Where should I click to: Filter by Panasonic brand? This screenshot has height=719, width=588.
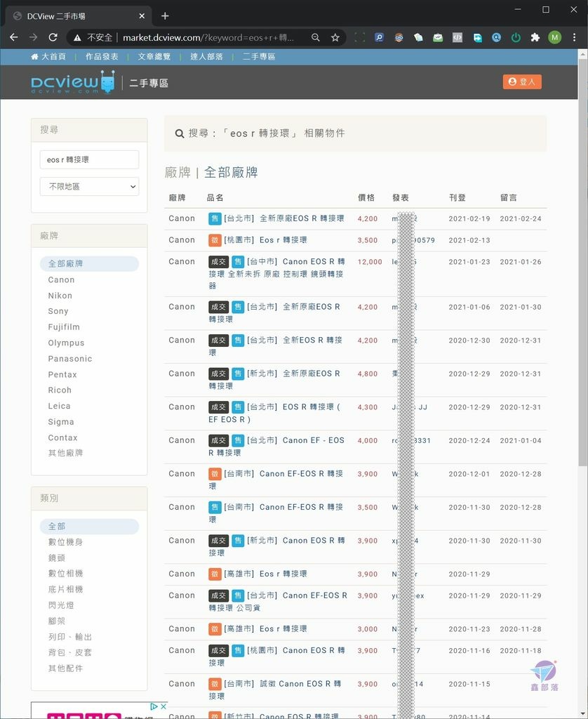tap(70, 359)
